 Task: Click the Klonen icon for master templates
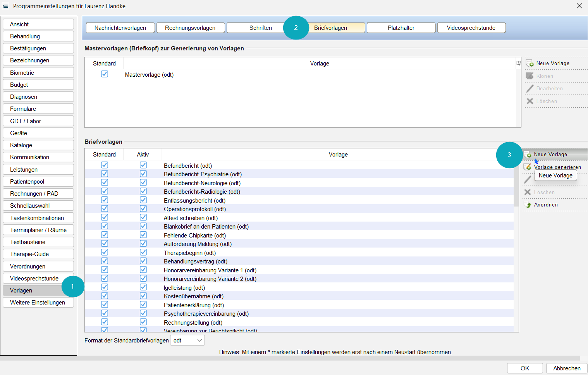pyautogui.click(x=530, y=76)
